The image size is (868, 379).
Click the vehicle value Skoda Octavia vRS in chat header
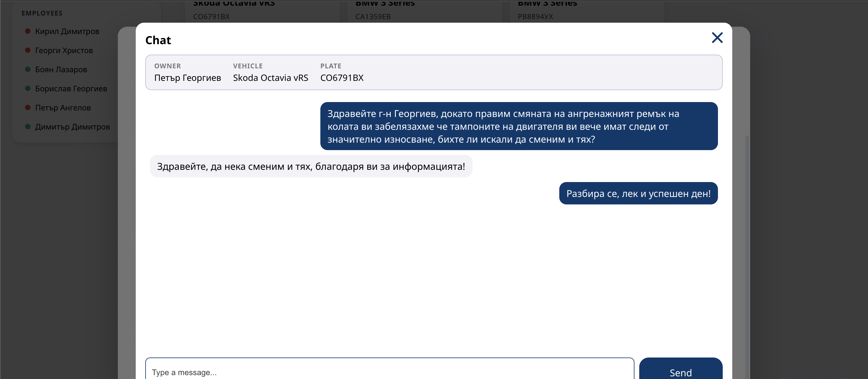coord(271,78)
